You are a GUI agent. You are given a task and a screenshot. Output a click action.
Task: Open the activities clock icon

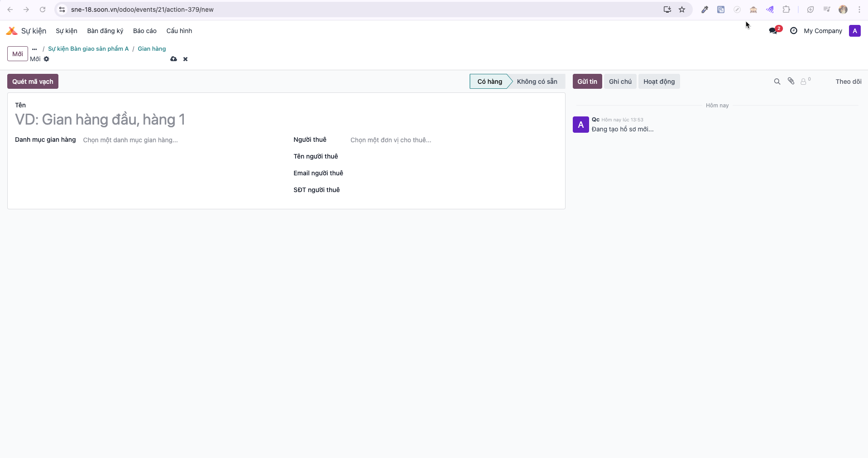tap(793, 31)
